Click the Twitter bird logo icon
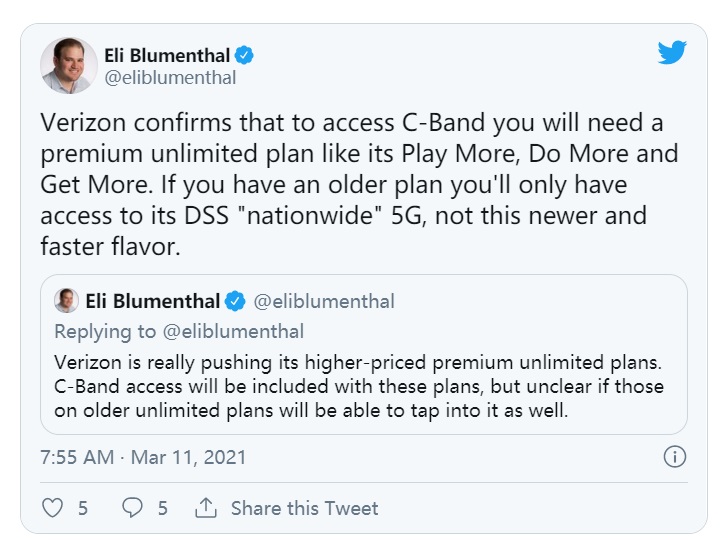 [x=672, y=52]
